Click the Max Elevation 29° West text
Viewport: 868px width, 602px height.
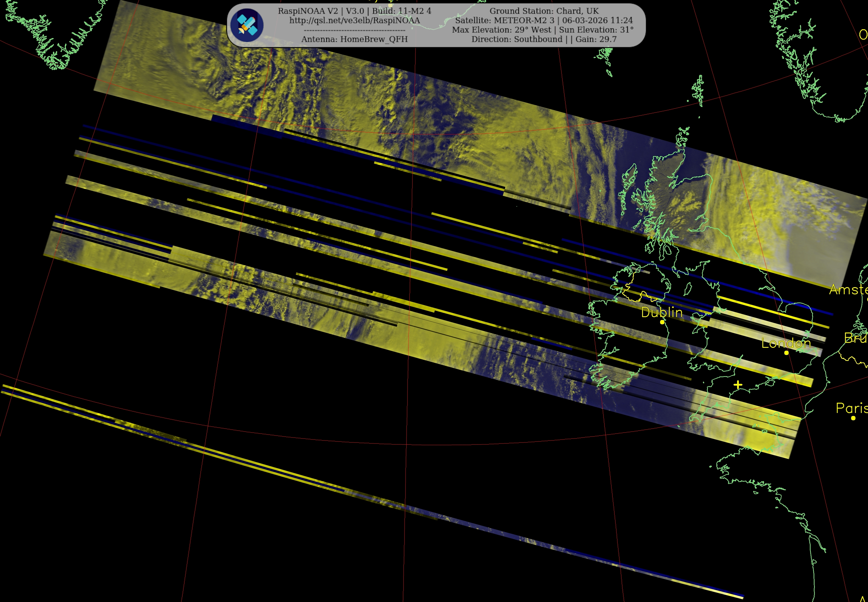coord(502,30)
